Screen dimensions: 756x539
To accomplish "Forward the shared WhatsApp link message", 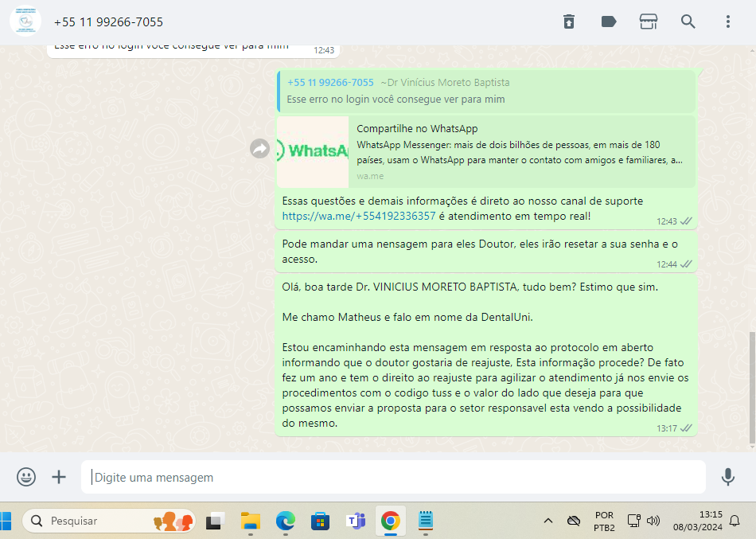I will tap(260, 149).
